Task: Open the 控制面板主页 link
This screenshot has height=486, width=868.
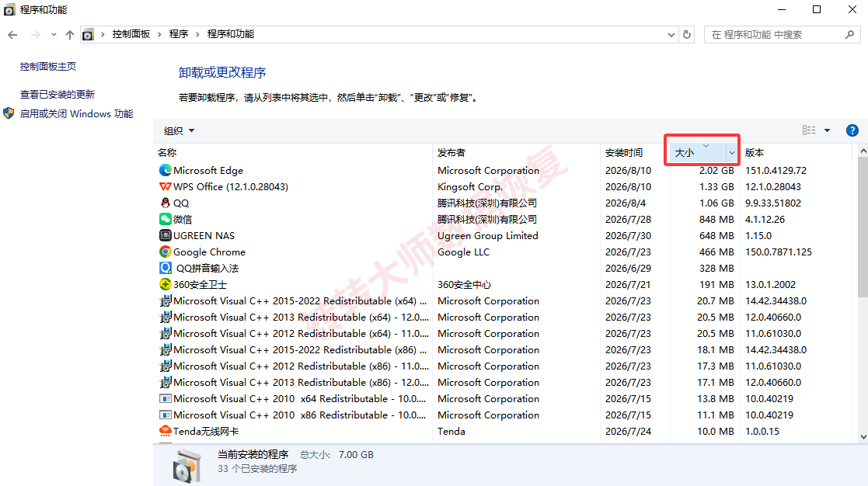Action: [x=48, y=66]
